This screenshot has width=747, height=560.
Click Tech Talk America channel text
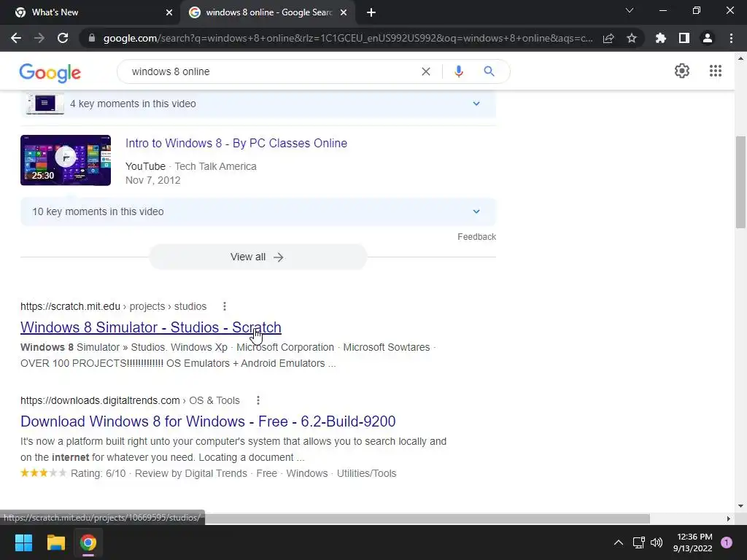(215, 166)
